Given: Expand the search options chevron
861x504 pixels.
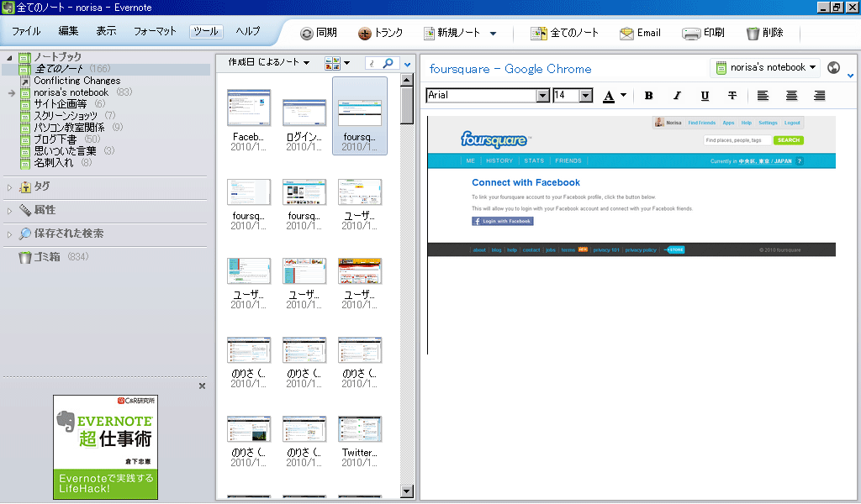Looking at the screenshot, I should click(x=408, y=65).
